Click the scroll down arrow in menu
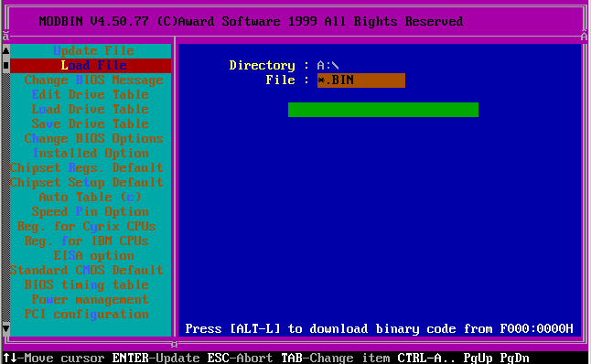 click(x=6, y=329)
